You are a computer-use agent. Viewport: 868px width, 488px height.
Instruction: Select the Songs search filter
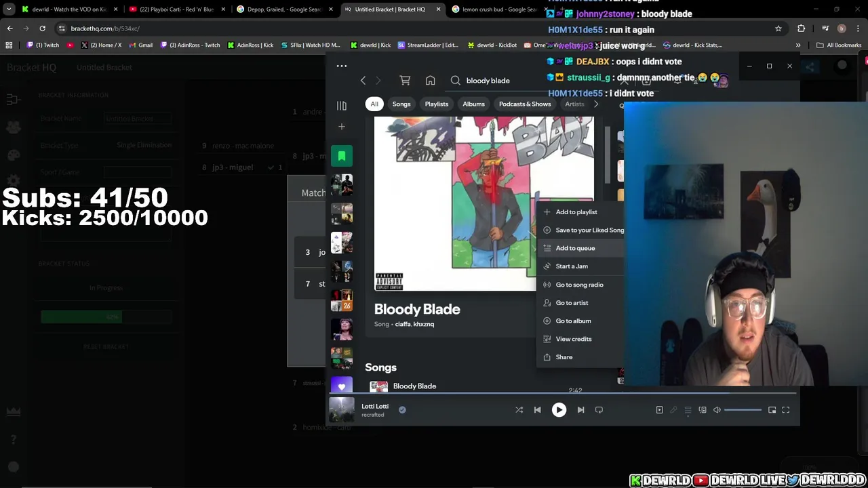pyautogui.click(x=401, y=104)
